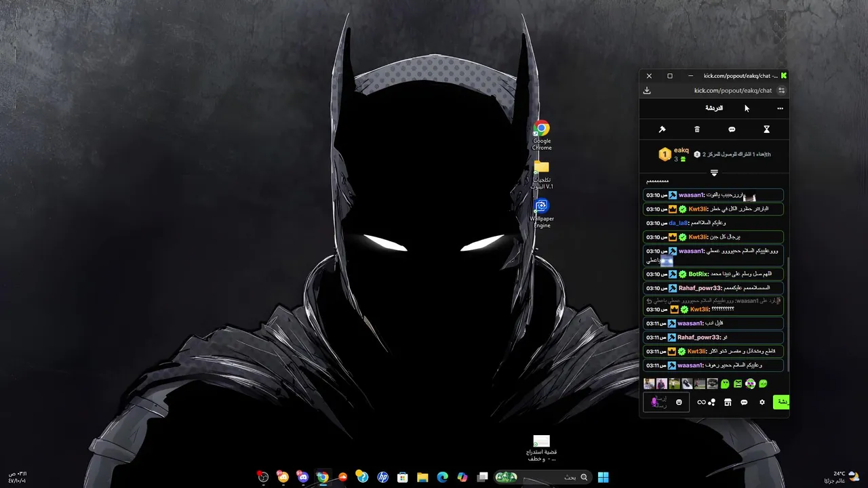Select the green angry square emote
The height and width of the screenshot is (488, 868).
point(738,384)
